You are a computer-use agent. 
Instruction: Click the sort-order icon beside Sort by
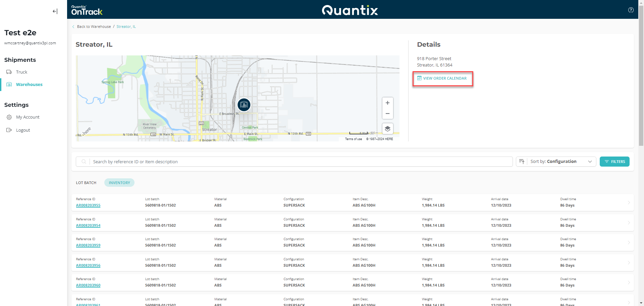pyautogui.click(x=521, y=162)
